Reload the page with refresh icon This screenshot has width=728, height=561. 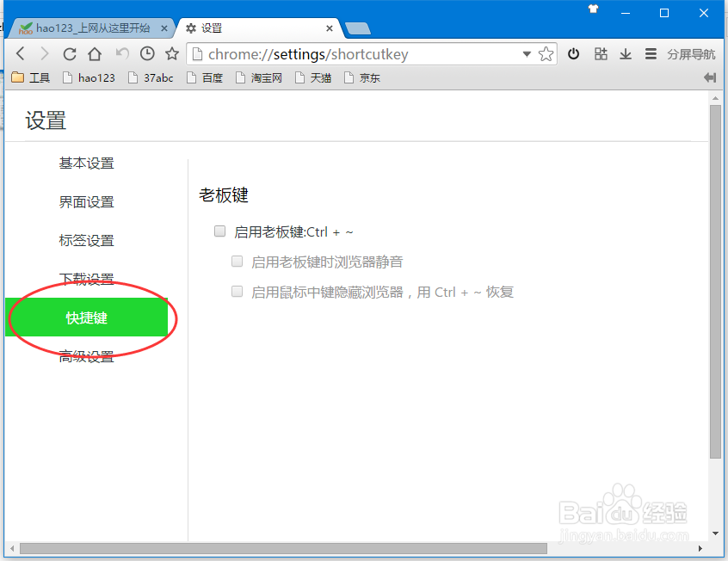(x=70, y=54)
